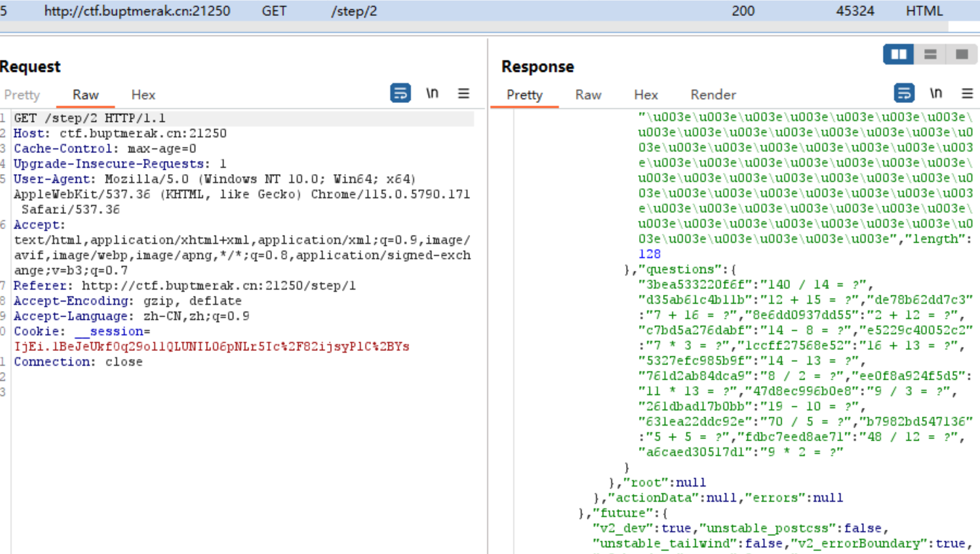The image size is (980, 554).
Task: Click response length 45324 cell
Action: 855,11
